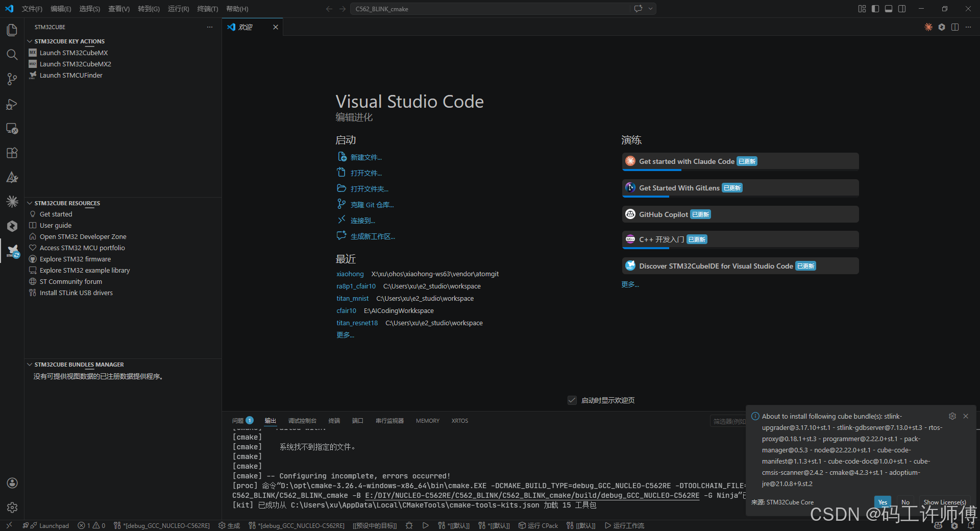Switch to the MEMORY panel tab

(427, 421)
